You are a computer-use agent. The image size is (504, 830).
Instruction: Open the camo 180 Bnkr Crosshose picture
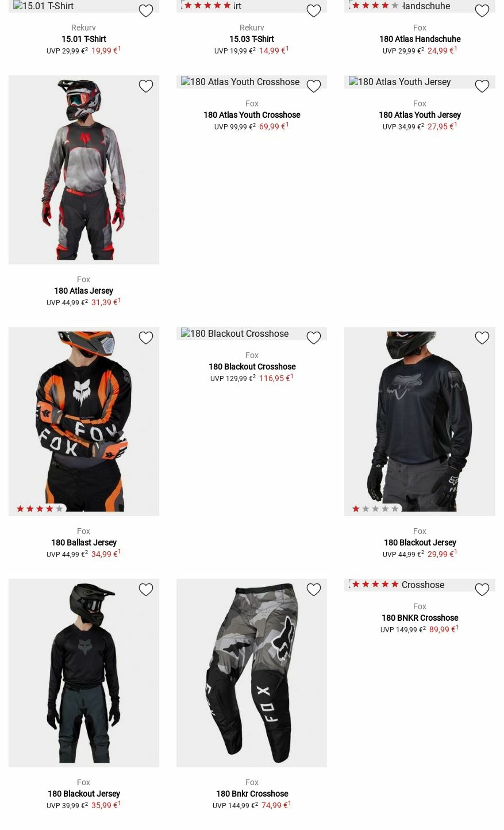pos(252,673)
